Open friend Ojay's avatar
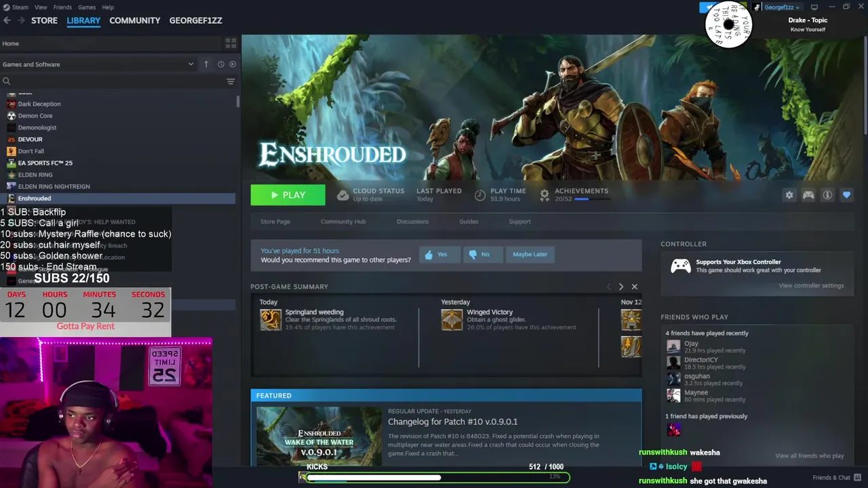 pyautogui.click(x=673, y=346)
